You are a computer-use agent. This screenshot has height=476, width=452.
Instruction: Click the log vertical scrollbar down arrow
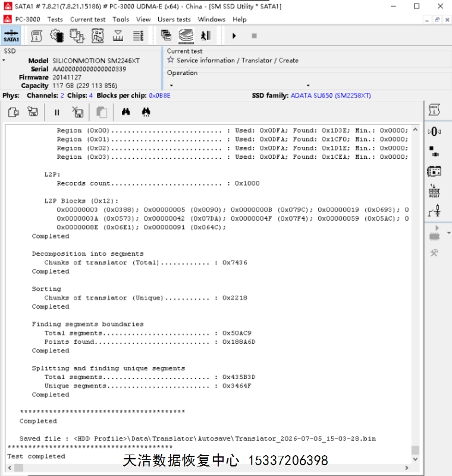click(415, 459)
